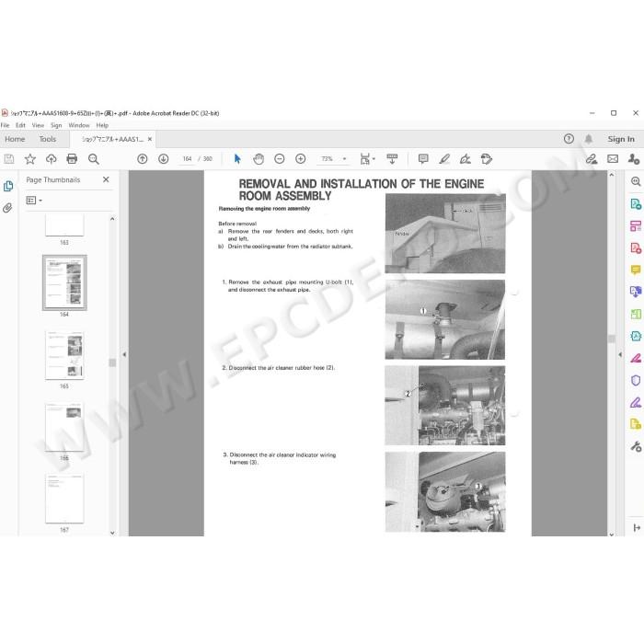Open the File menu
The width and height of the screenshot is (644, 644).
tap(5, 125)
